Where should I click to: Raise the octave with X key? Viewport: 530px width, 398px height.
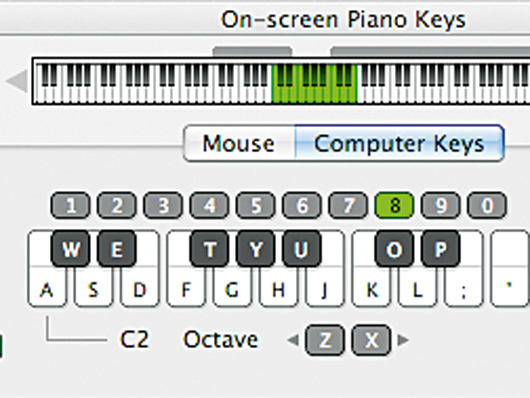371,340
